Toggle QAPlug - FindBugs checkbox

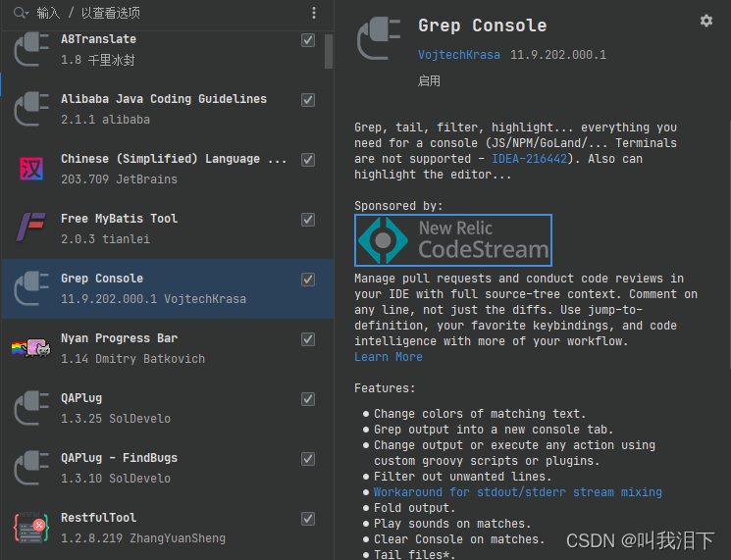click(x=308, y=459)
